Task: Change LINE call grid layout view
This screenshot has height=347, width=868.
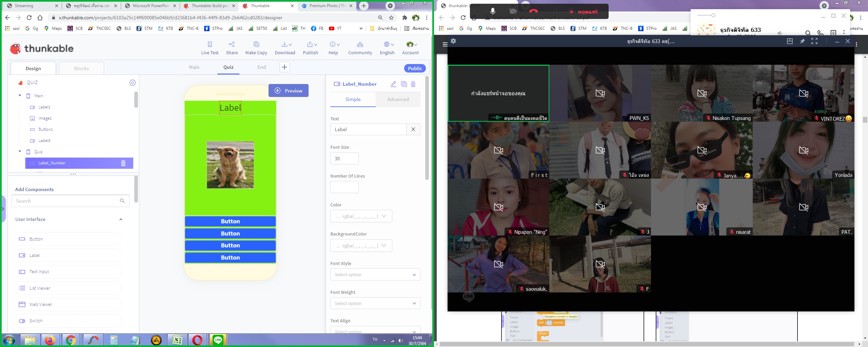Action: tap(790, 41)
